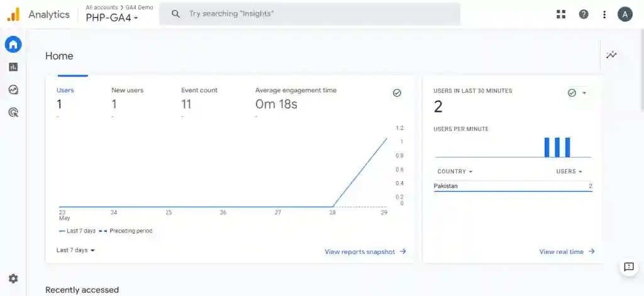The width and height of the screenshot is (644, 296).
Task: Click USERS IN LAST 30 MINUTES label
Action: [x=473, y=91]
